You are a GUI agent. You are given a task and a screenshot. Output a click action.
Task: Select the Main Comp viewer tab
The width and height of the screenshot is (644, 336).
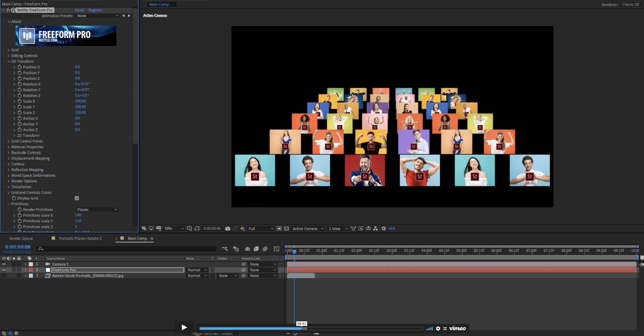click(159, 4)
